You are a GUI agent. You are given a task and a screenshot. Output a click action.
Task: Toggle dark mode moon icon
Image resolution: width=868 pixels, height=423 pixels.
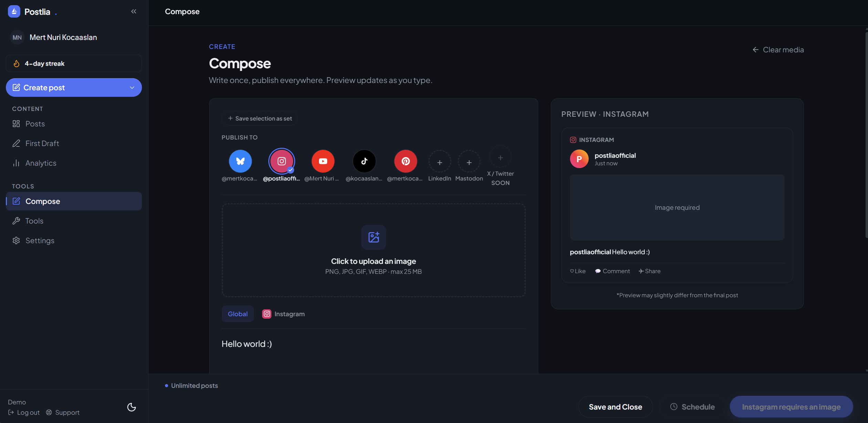point(132,407)
